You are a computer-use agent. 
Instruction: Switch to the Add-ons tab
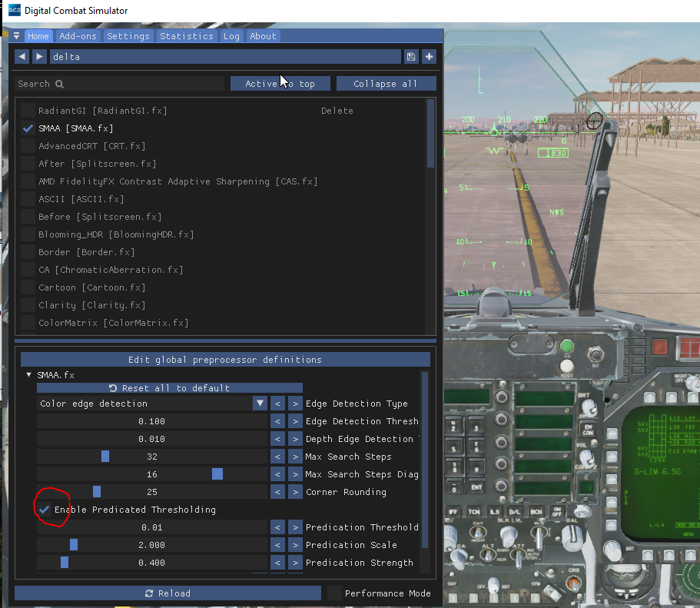[78, 35]
